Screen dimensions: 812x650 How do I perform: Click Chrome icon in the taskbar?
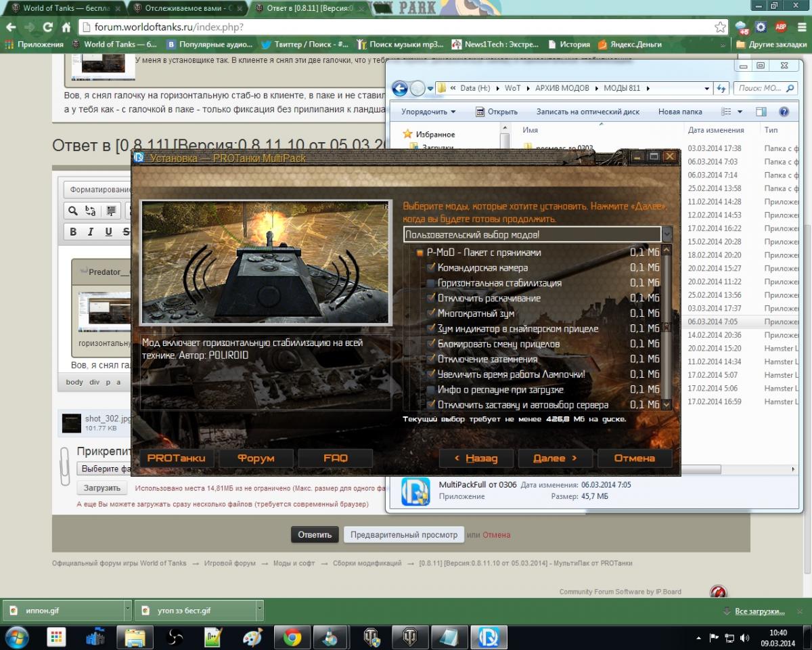292,637
